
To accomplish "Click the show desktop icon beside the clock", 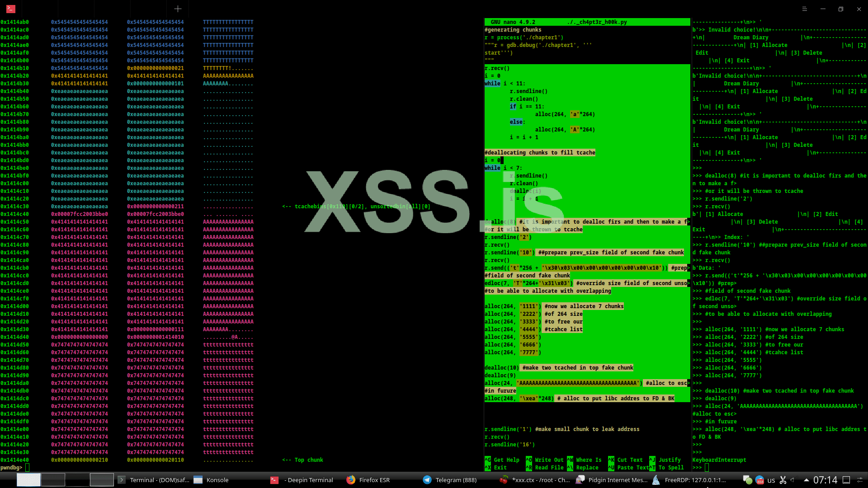I will point(846,480).
